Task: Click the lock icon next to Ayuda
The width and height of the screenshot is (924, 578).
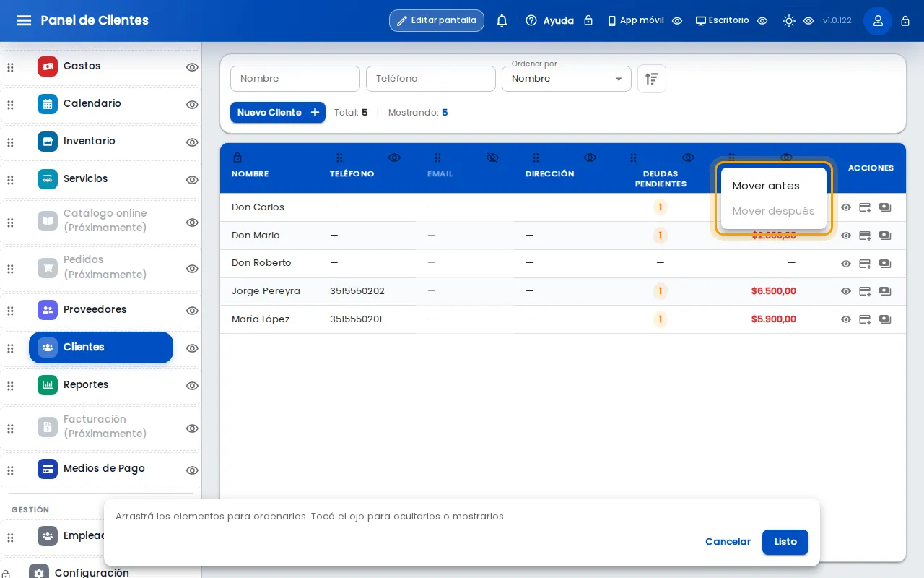Action: point(588,20)
